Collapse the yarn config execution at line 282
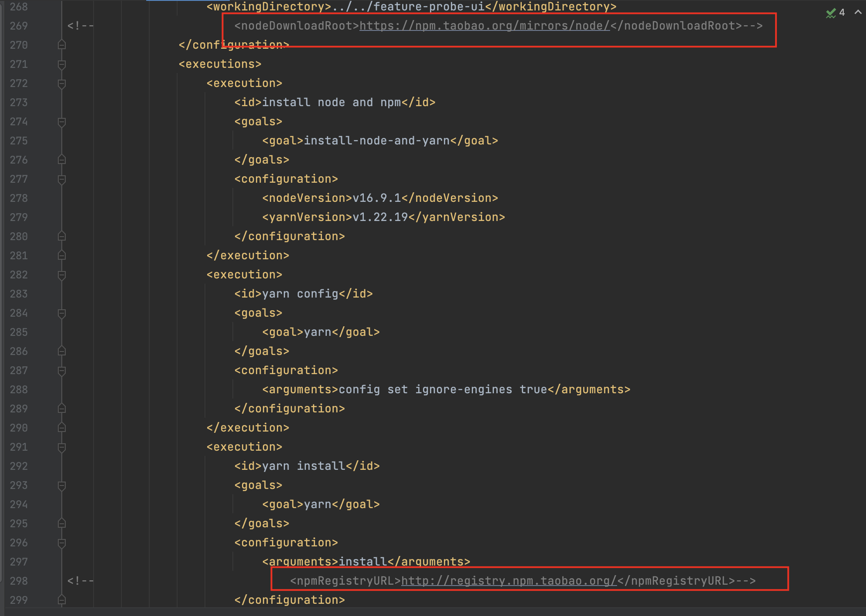 click(x=62, y=275)
